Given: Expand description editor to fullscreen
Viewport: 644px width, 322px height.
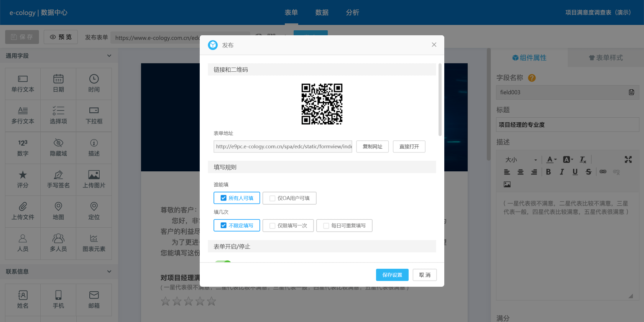Looking at the screenshot, I should [x=628, y=159].
